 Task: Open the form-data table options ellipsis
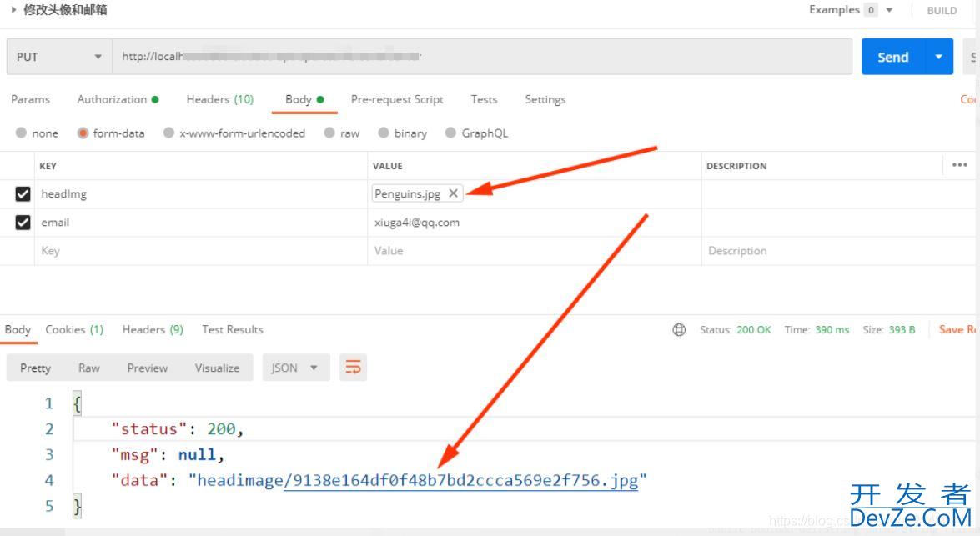(x=959, y=165)
